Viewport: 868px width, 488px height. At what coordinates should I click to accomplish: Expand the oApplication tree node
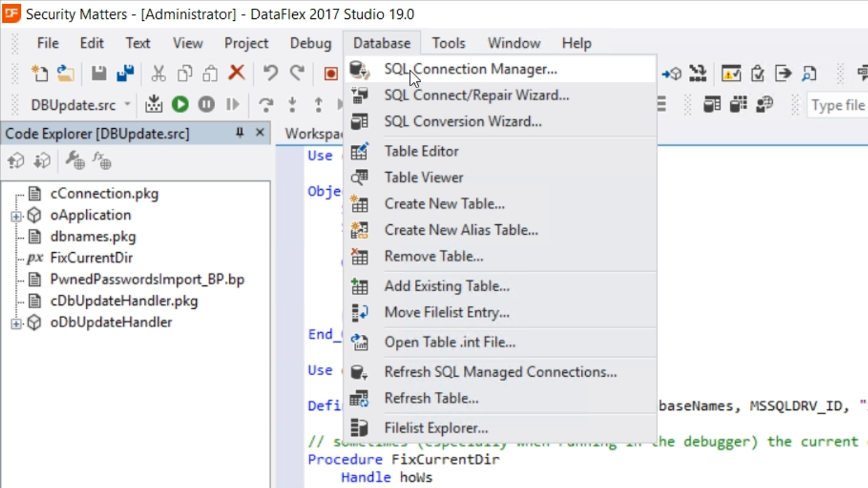coord(16,216)
